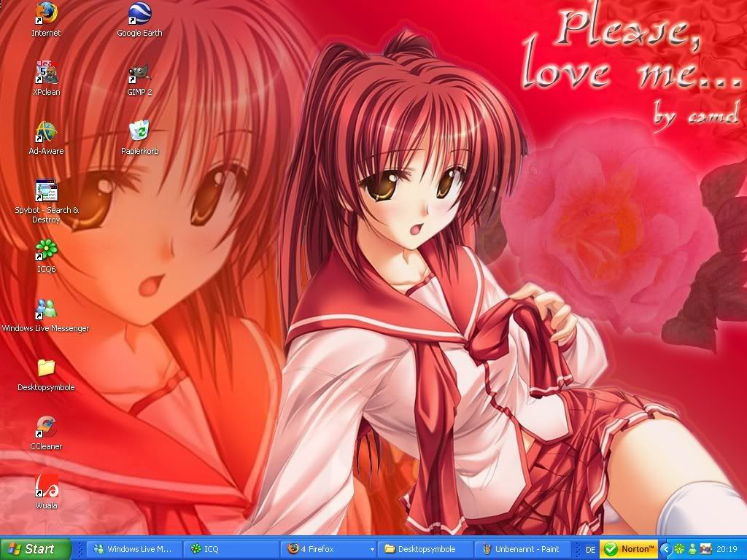Open the DE language bar indicator

point(590,550)
